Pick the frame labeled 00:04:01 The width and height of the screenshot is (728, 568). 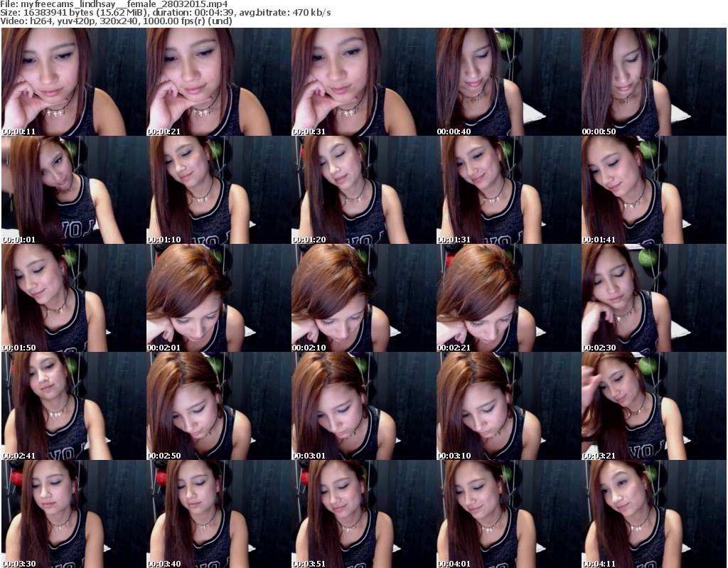pos(508,514)
